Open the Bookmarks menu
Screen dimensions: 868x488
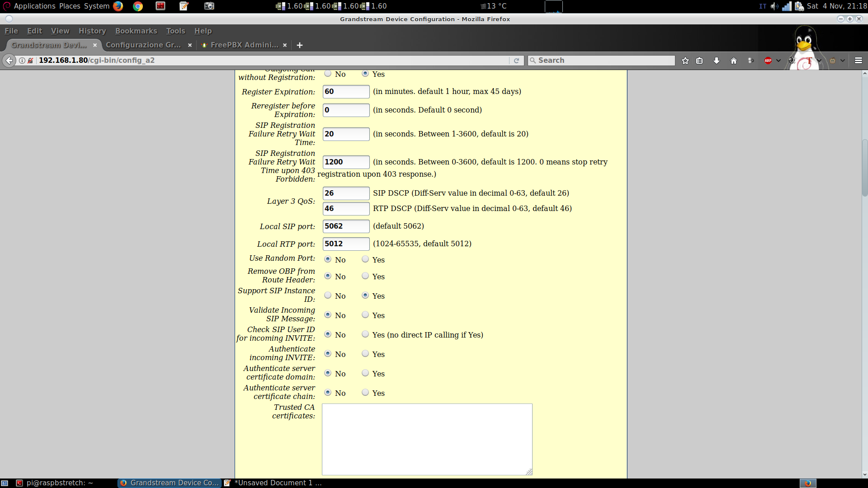coord(136,31)
